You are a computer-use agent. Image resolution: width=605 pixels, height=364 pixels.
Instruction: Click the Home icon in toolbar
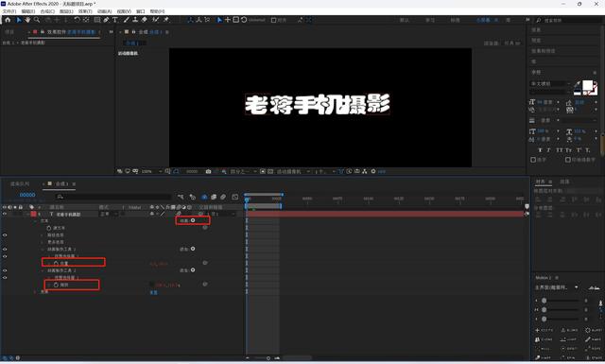point(8,20)
